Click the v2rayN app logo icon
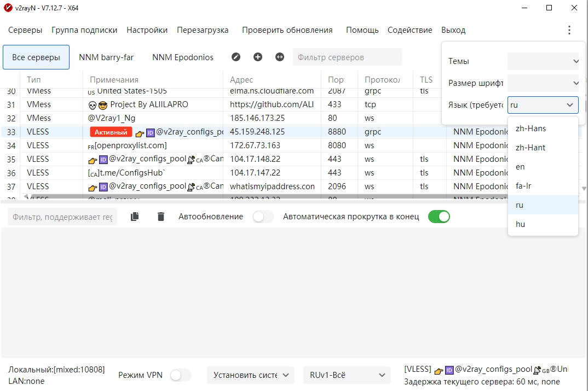Screen dimensions: 588x391 (x=8, y=8)
